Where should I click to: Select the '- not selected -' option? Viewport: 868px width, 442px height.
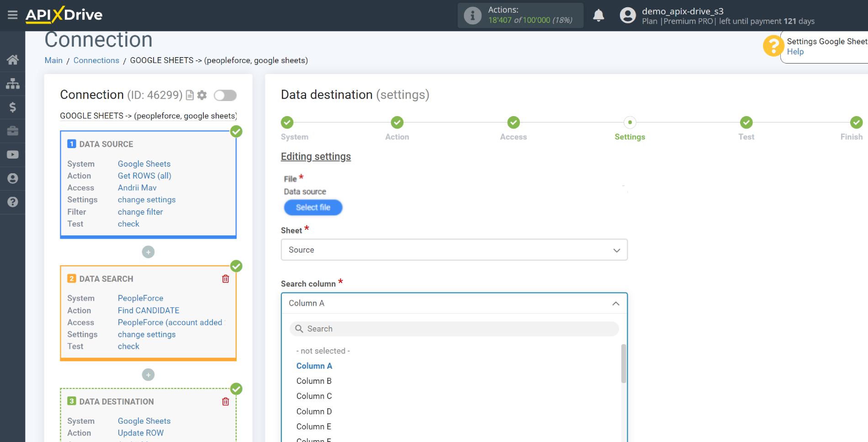point(323,351)
